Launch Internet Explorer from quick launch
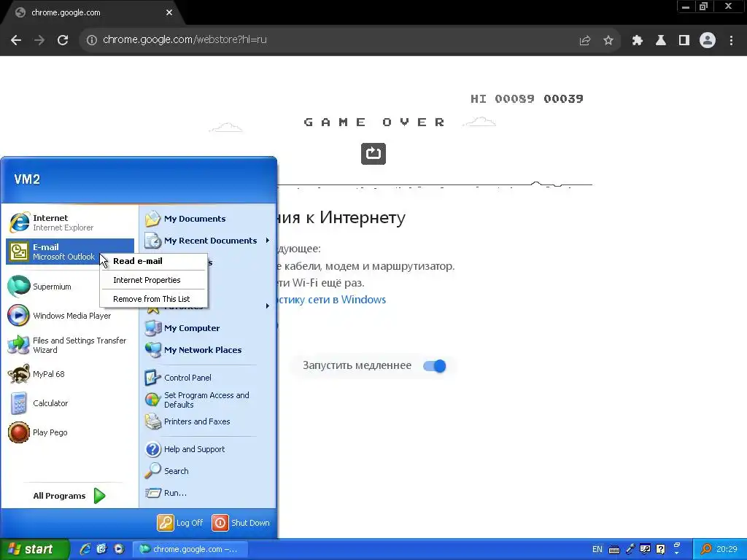The height and width of the screenshot is (560, 747). (85, 549)
